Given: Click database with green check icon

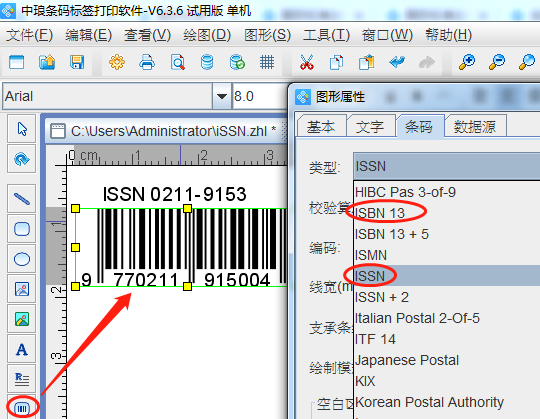Looking at the screenshot, I should click(237, 62).
